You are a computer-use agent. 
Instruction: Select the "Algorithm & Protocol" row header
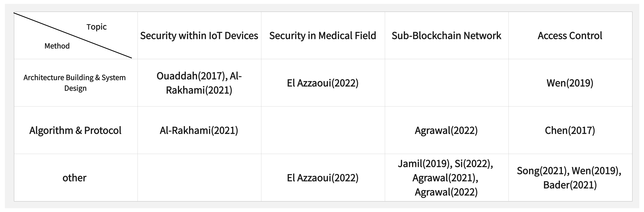coord(75,130)
